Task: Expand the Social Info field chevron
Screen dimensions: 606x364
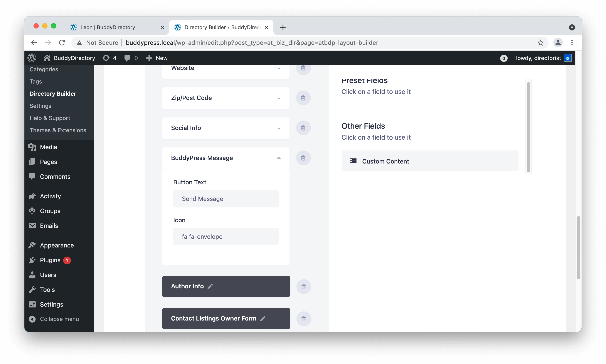Action: [x=279, y=128]
